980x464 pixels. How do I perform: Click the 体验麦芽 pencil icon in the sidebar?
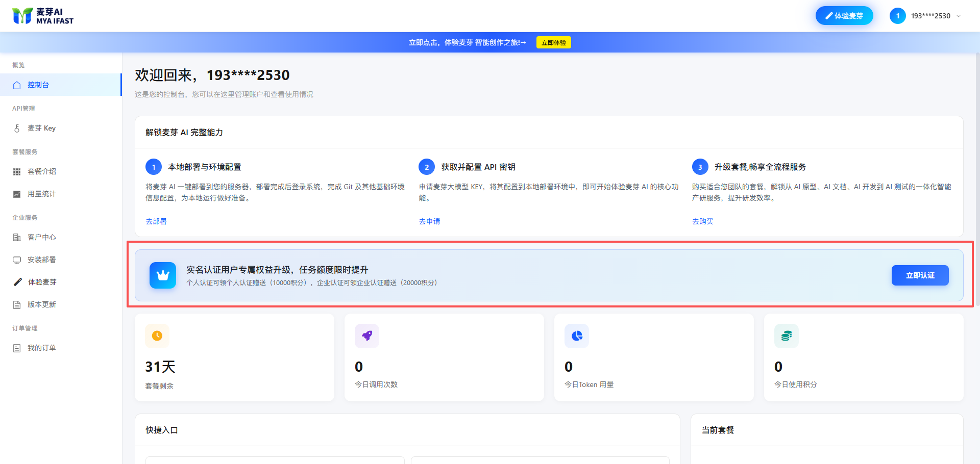pyautogui.click(x=17, y=282)
